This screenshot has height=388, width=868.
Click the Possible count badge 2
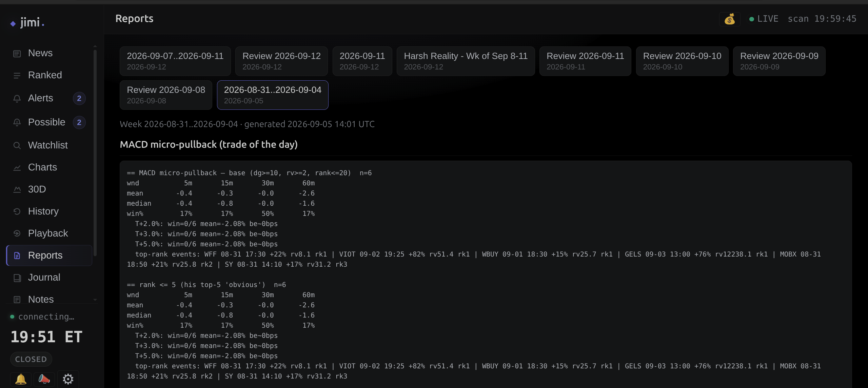pos(79,123)
